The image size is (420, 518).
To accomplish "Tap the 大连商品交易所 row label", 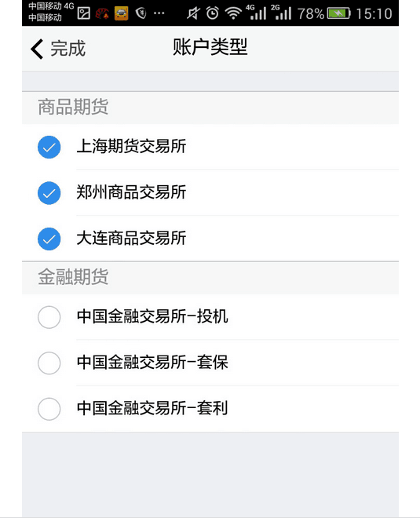I will pyautogui.click(x=132, y=238).
